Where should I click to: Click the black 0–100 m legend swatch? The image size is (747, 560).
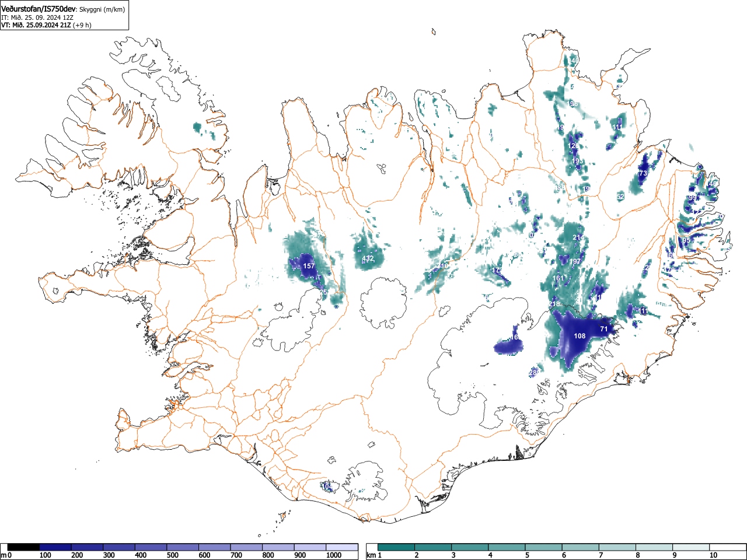point(24,547)
